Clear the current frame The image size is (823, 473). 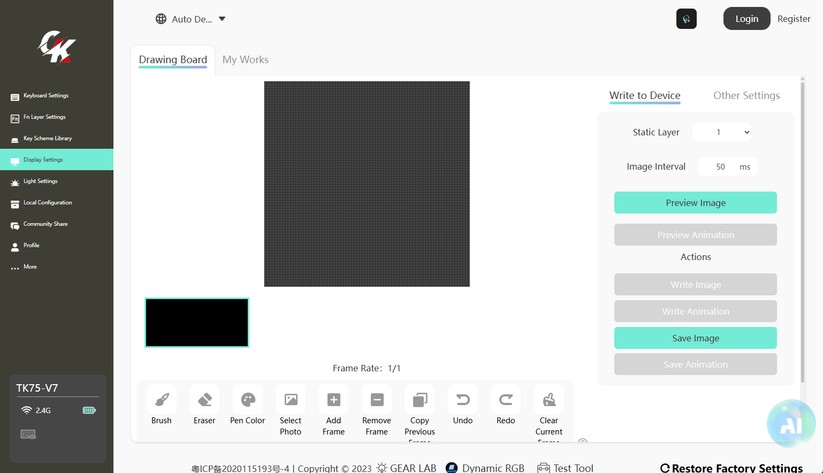(x=549, y=401)
